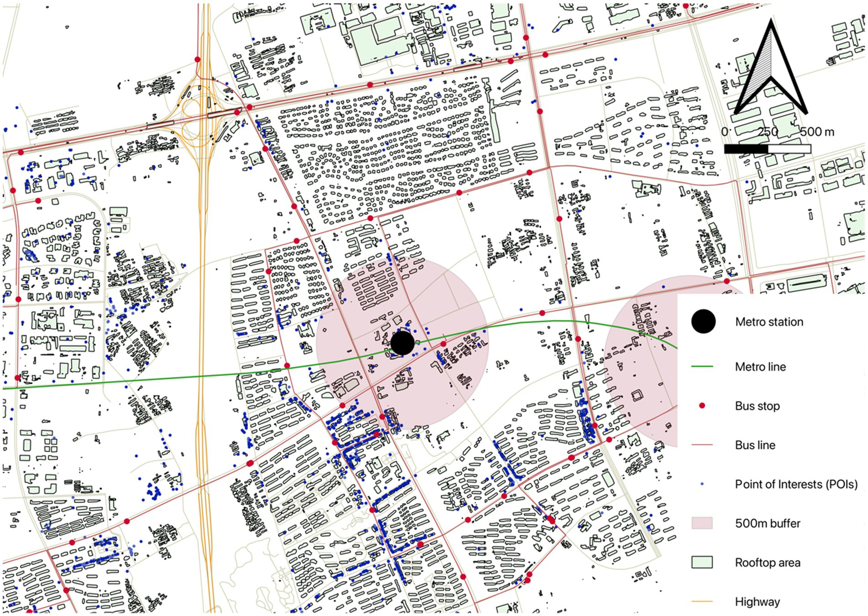Click the large black metro station marker on the map
Screen dimensions: 868x616
pyautogui.click(x=403, y=343)
